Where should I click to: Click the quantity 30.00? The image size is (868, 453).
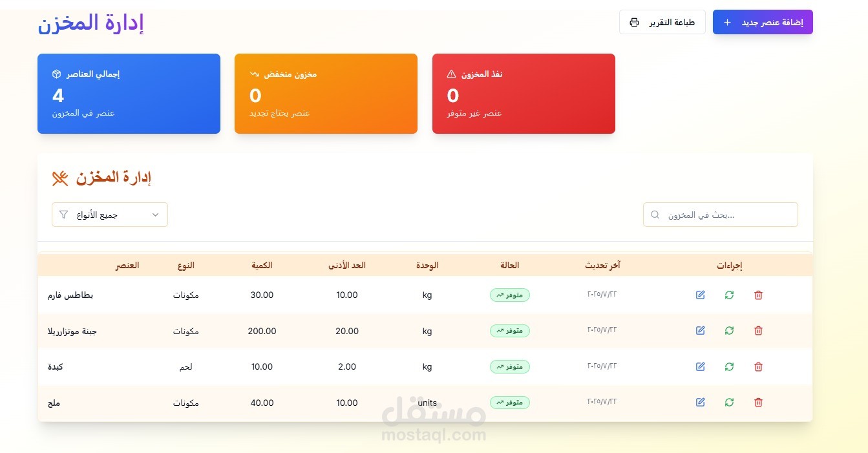click(262, 295)
